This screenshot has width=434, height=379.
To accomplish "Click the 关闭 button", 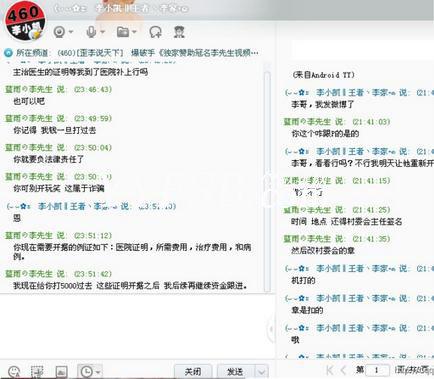I will click(193, 371).
